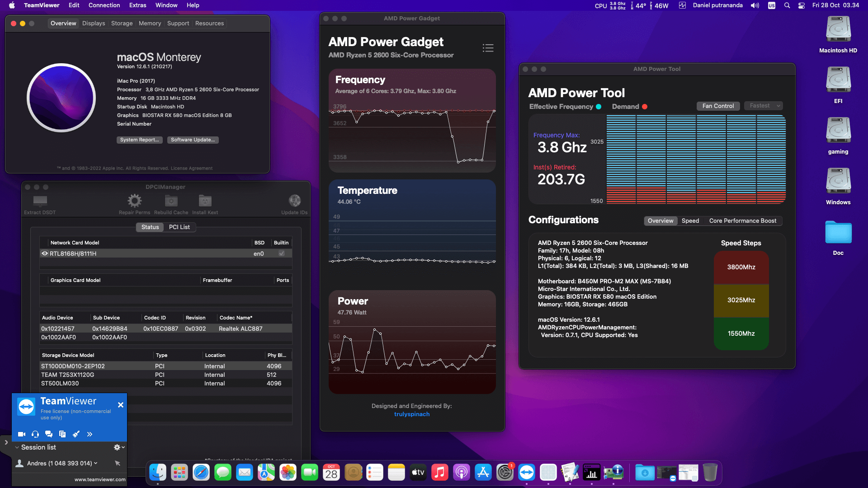Open System Preferences with update badge in Dock

pos(505,473)
